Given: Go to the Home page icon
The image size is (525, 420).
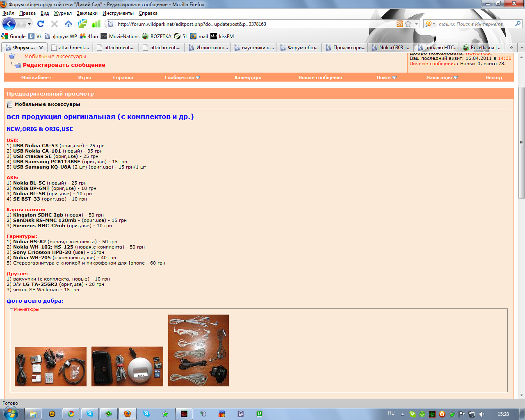Looking at the screenshot, I should 68,24.
